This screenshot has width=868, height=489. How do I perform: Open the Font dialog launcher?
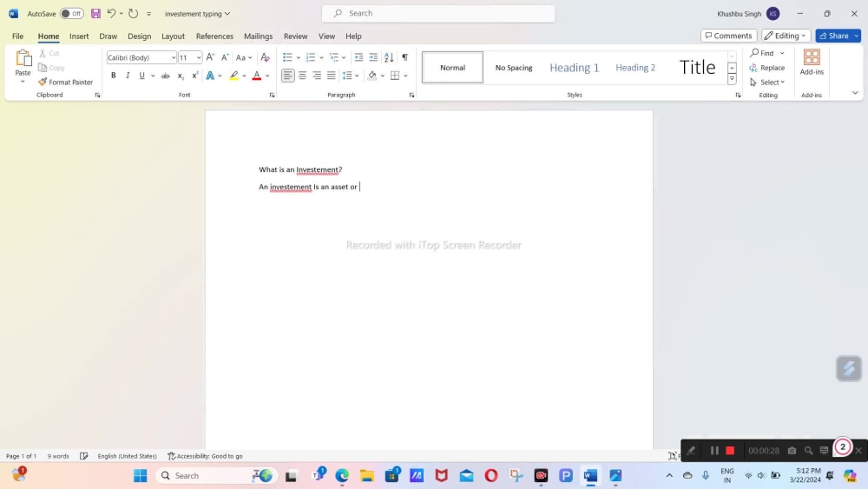[x=272, y=96]
